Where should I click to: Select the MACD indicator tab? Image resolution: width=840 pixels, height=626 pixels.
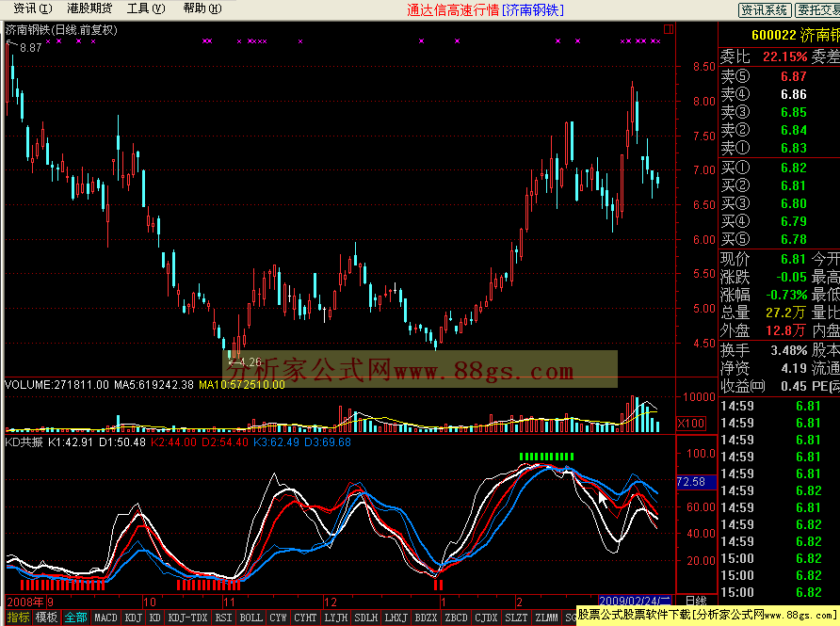pos(105,618)
